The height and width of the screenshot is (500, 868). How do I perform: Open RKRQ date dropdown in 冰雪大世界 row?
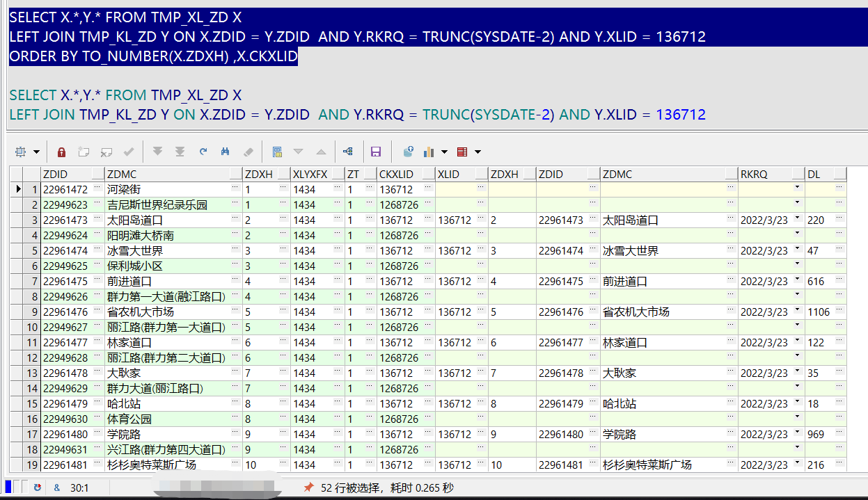(797, 250)
